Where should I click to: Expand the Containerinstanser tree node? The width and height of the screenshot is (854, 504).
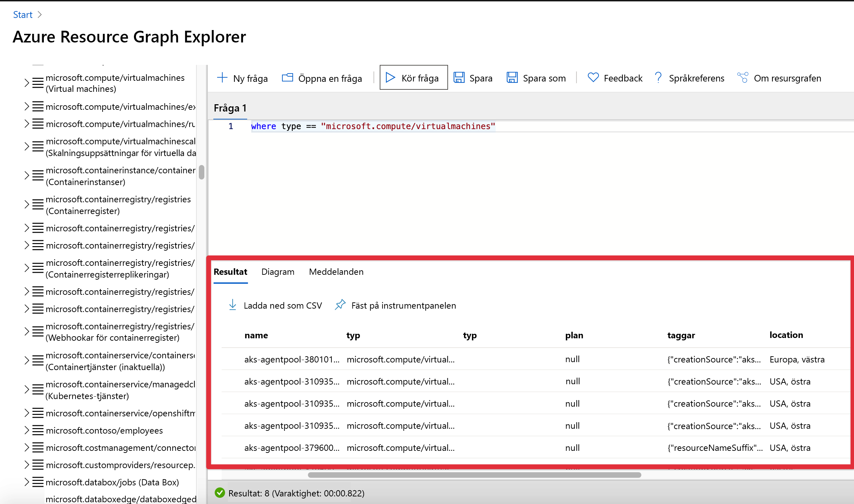27,176
